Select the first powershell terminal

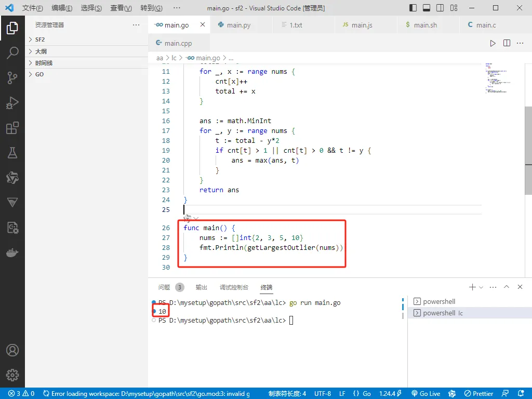pos(470,301)
